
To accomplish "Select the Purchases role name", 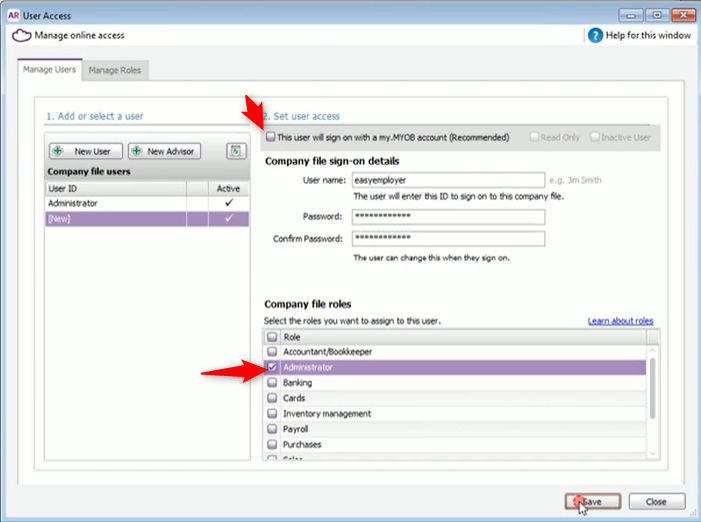I will 302,444.
